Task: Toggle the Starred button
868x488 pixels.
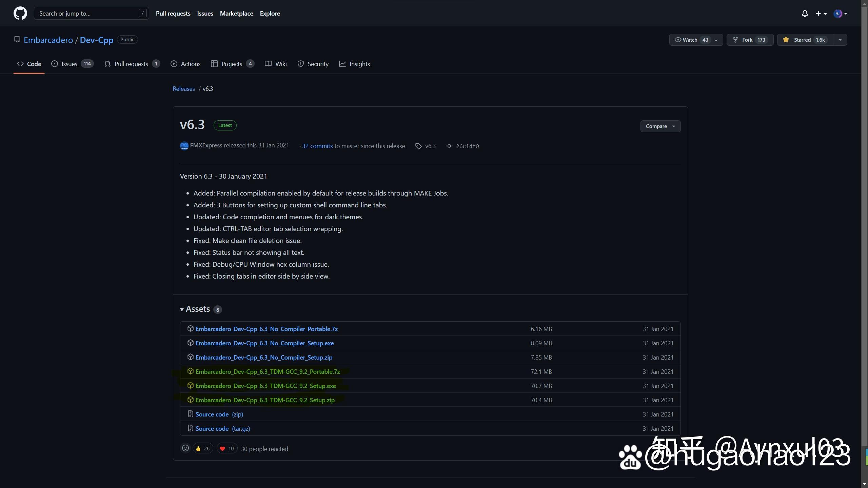Action: tap(805, 40)
